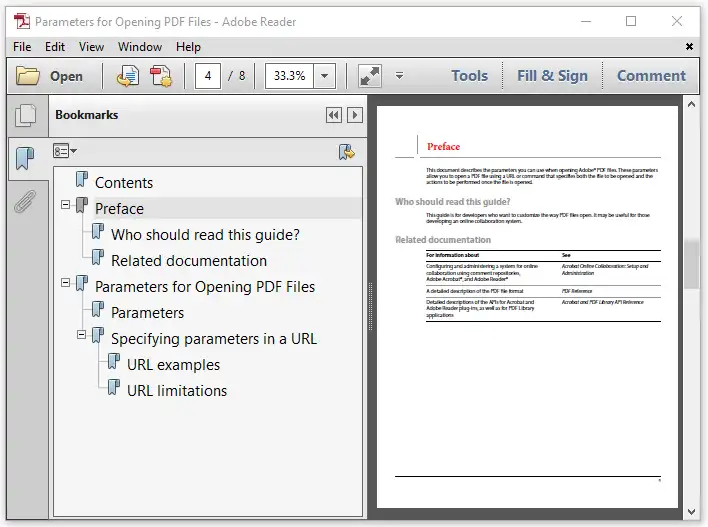Click the read mode expand-arrows icon
The height and width of the screenshot is (527, 708).
pyautogui.click(x=370, y=76)
